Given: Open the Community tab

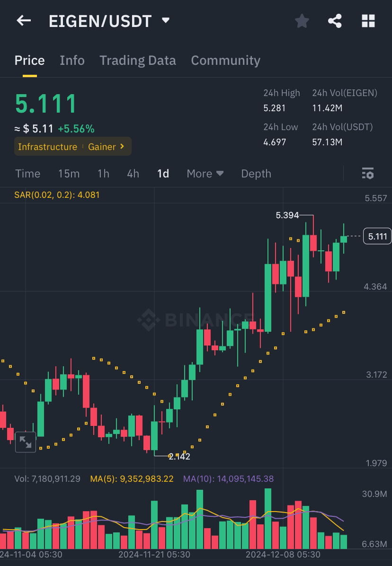Looking at the screenshot, I should coord(226,60).
